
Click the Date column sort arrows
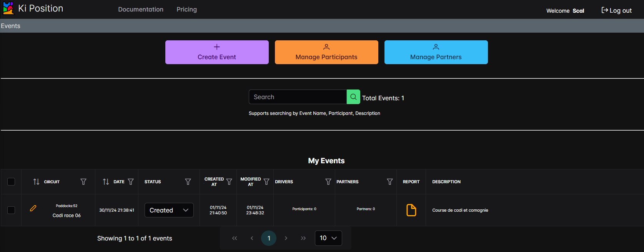tap(106, 182)
